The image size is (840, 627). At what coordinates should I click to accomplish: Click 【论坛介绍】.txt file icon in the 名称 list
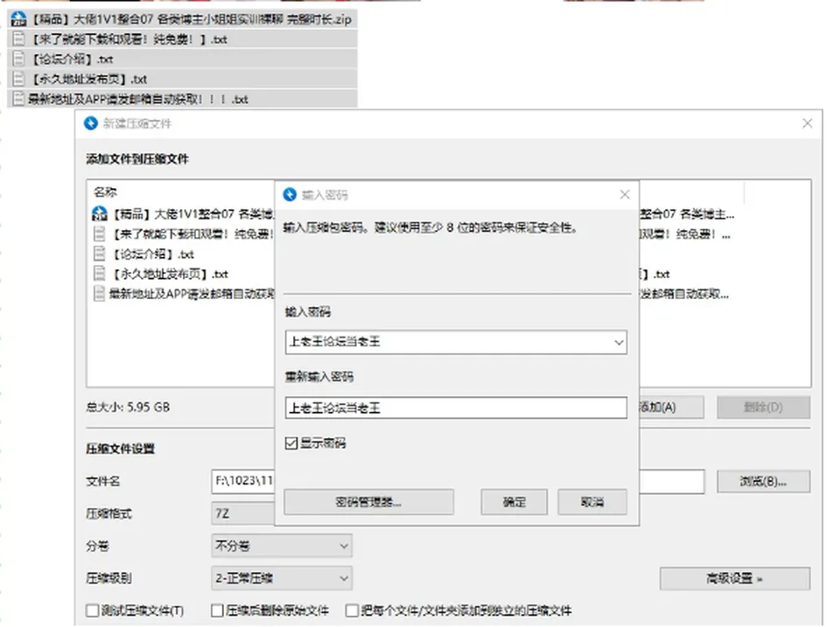(x=100, y=254)
